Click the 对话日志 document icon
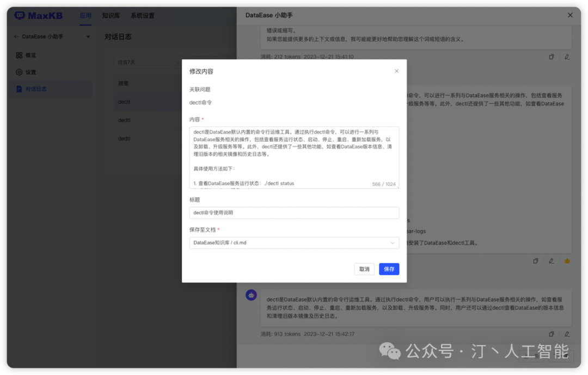This screenshot has width=588, height=375. click(19, 89)
